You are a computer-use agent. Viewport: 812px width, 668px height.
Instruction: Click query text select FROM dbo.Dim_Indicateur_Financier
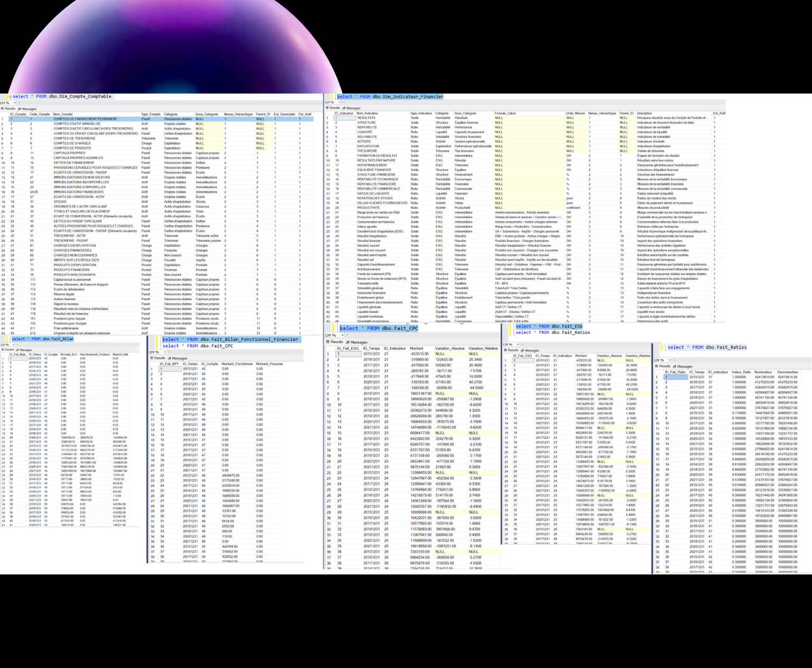coord(390,97)
